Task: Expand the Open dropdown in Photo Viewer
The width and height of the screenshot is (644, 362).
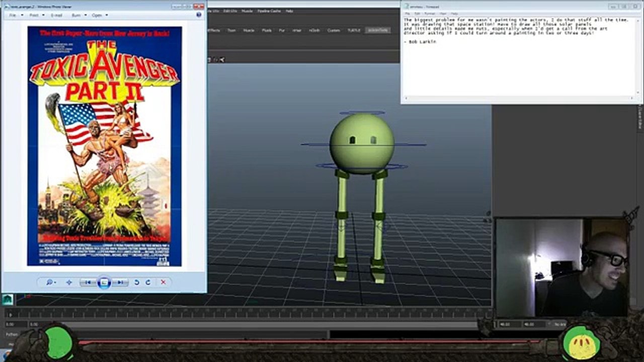Action: tap(99, 15)
